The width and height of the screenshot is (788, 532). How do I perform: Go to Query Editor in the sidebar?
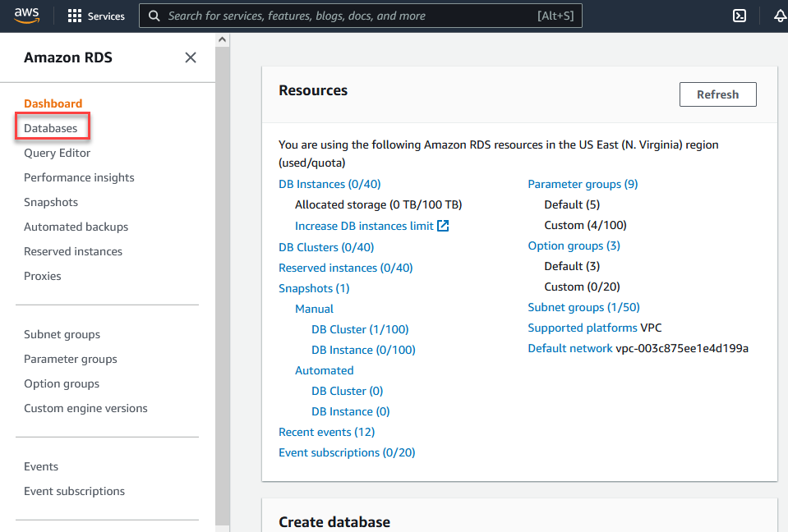(58, 153)
